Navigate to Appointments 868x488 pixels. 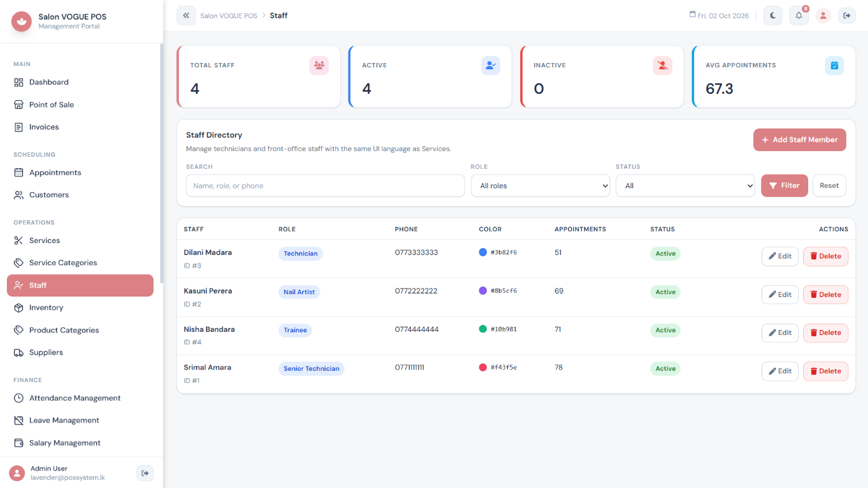[x=80, y=173]
